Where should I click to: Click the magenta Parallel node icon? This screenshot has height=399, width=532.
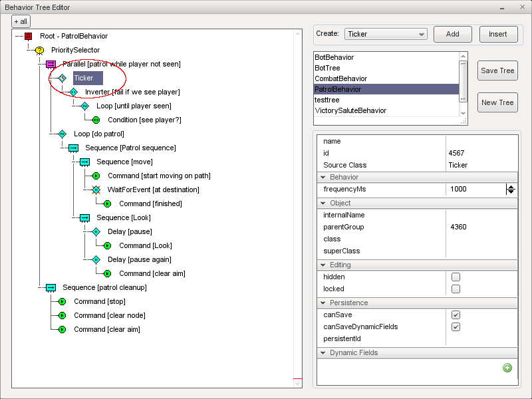click(51, 64)
